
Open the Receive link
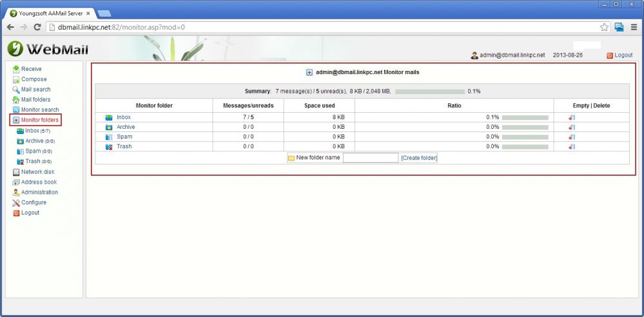[31, 69]
